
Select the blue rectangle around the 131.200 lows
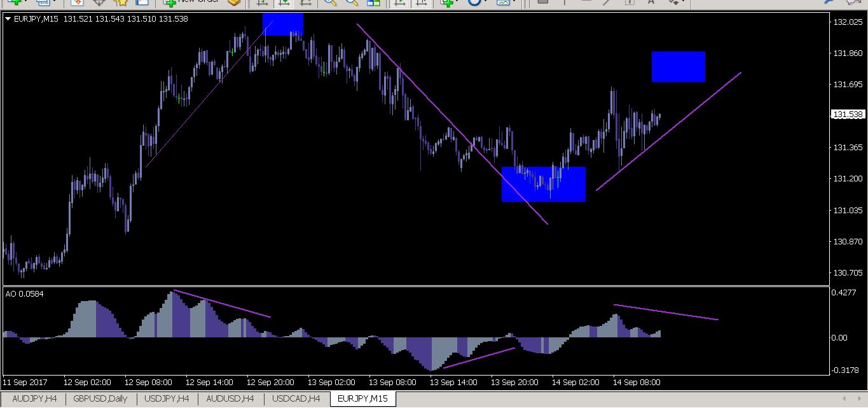coord(544,185)
